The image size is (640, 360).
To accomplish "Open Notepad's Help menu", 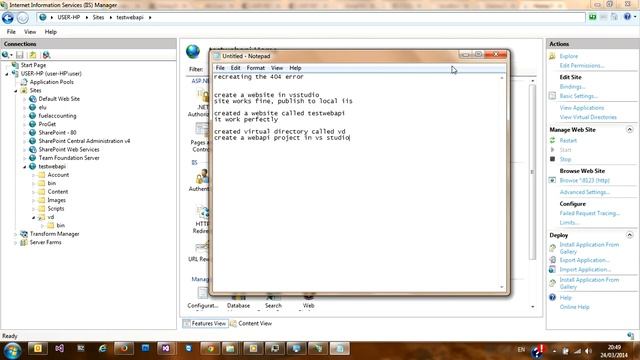I will (295, 68).
